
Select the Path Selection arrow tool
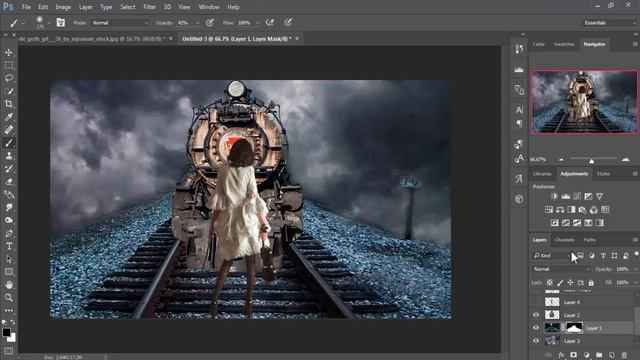tap(9, 259)
